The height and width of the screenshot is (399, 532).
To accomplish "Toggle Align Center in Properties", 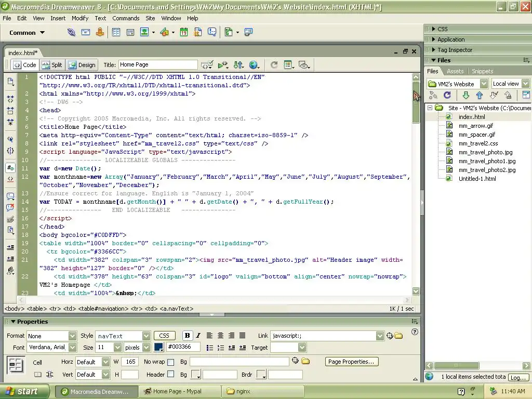I will (220, 336).
